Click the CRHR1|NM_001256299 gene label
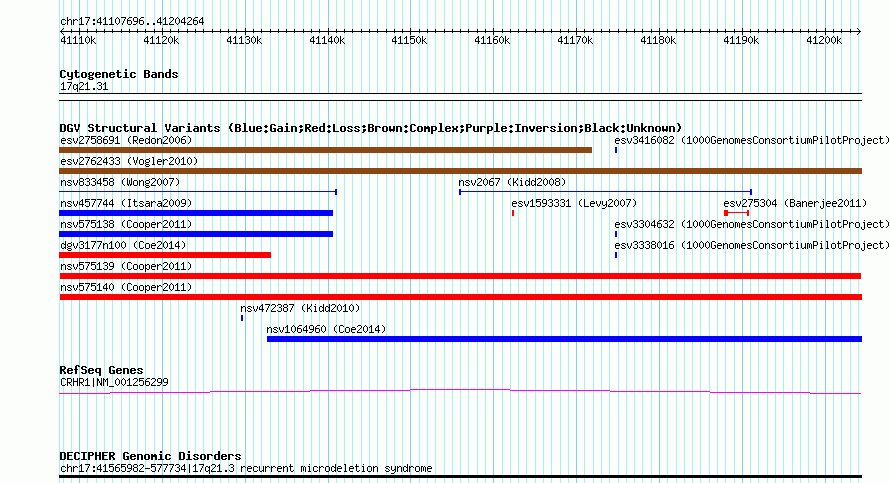The height and width of the screenshot is (483, 890). coord(114,382)
